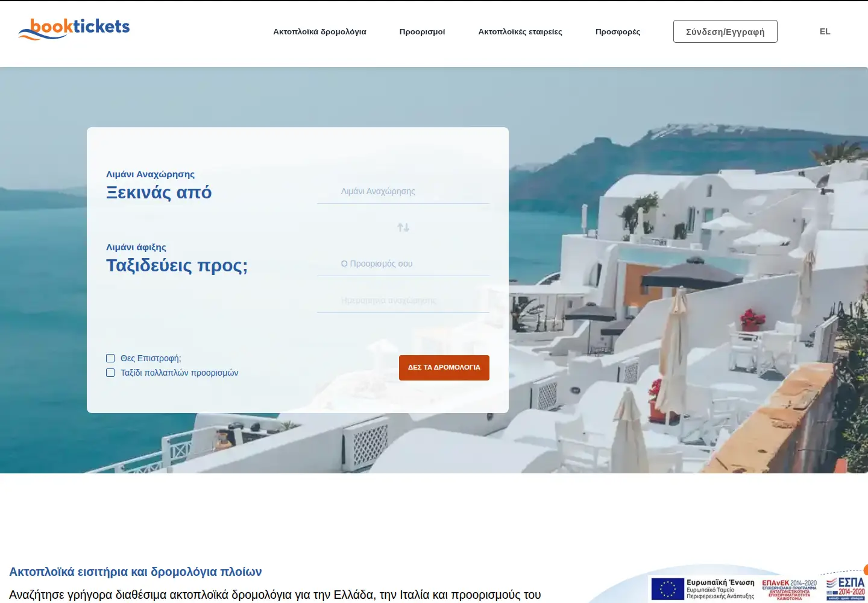
Task: Open the EL language selector
Action: pyautogui.click(x=825, y=31)
